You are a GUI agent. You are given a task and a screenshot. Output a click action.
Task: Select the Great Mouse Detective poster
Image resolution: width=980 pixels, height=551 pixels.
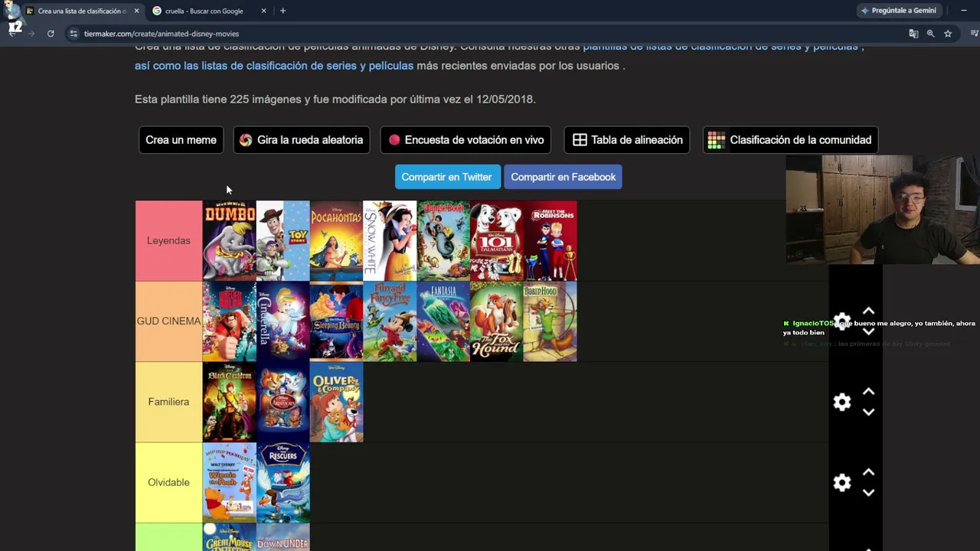pos(230,537)
